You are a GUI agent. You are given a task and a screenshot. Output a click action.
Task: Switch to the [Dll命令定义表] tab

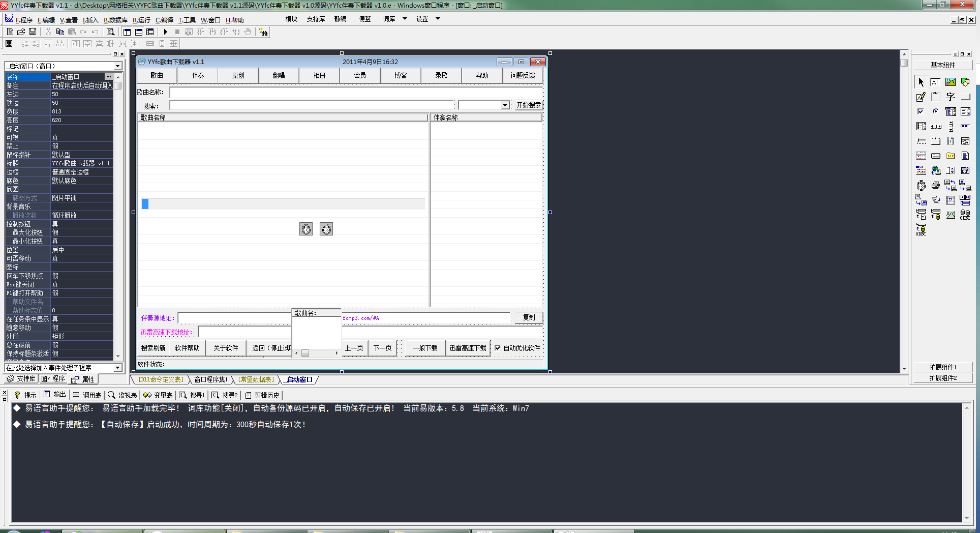(161, 379)
